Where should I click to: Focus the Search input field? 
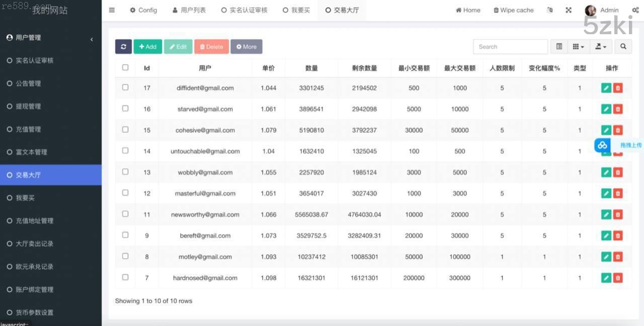coord(510,47)
